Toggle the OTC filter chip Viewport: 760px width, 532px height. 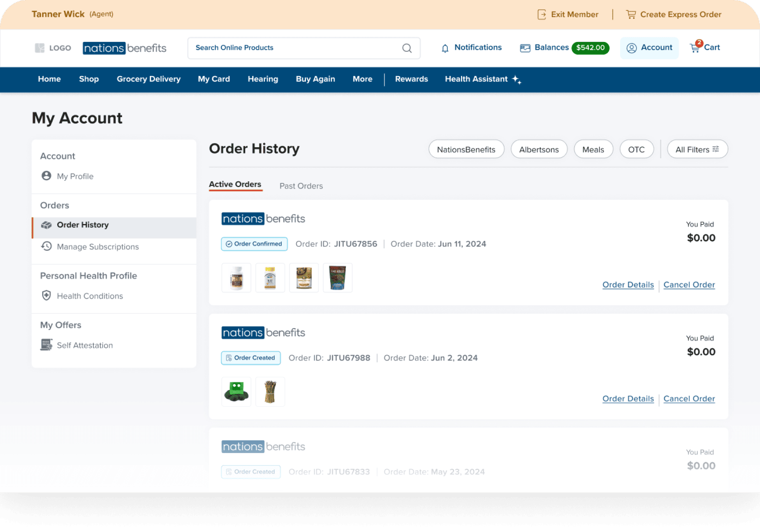636,149
